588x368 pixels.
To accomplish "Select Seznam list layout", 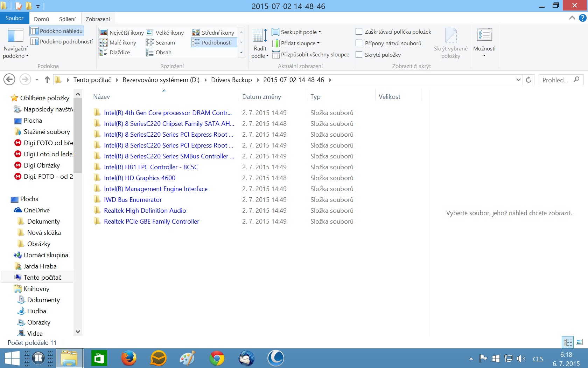I will tap(160, 42).
